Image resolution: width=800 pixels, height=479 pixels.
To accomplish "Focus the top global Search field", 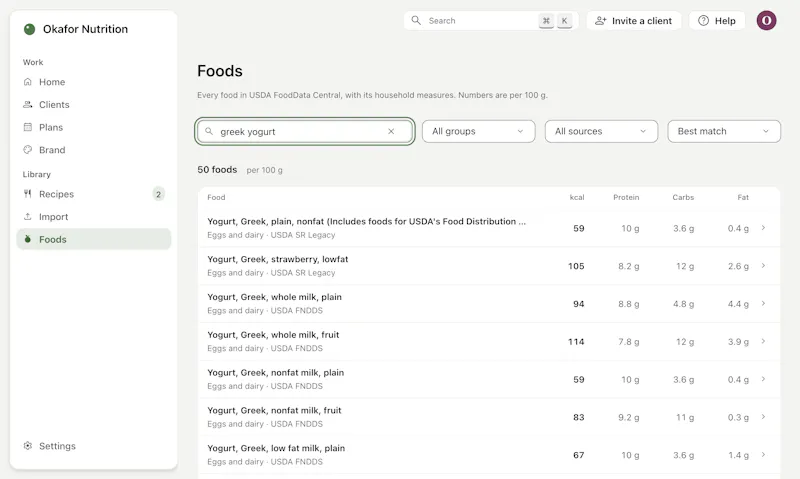I will point(491,21).
